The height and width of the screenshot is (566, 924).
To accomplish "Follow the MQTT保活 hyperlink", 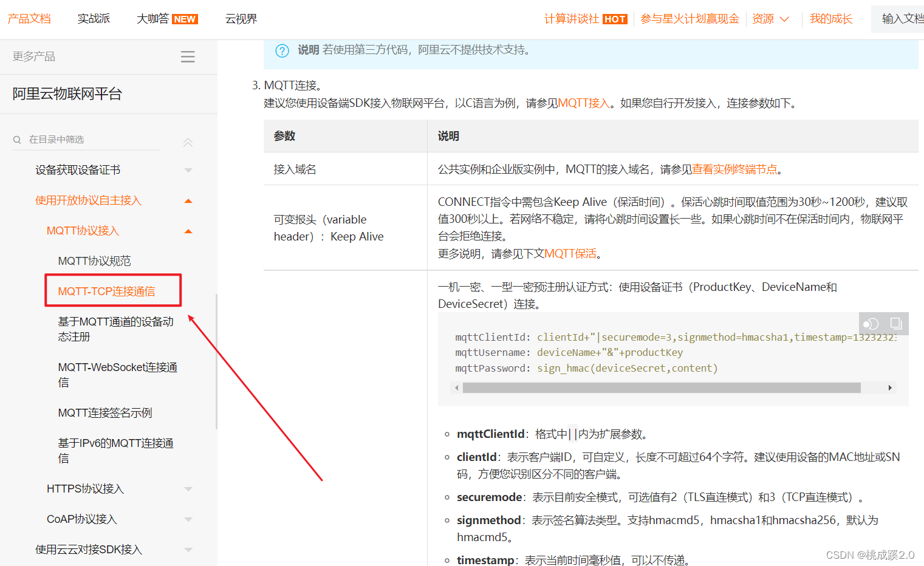I will click(x=570, y=254).
